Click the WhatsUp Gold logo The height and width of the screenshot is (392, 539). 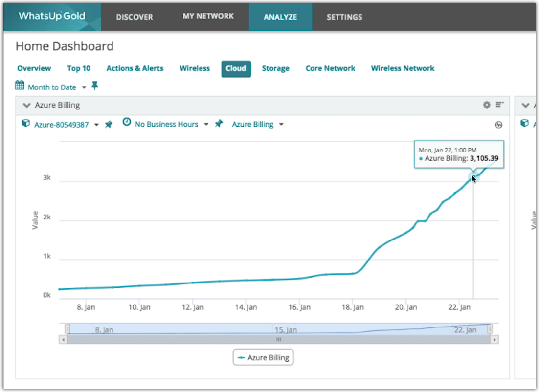coord(52,16)
